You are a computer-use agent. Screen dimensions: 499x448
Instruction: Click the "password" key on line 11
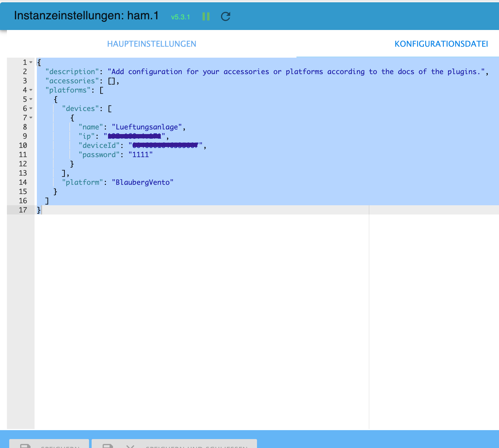(99, 155)
